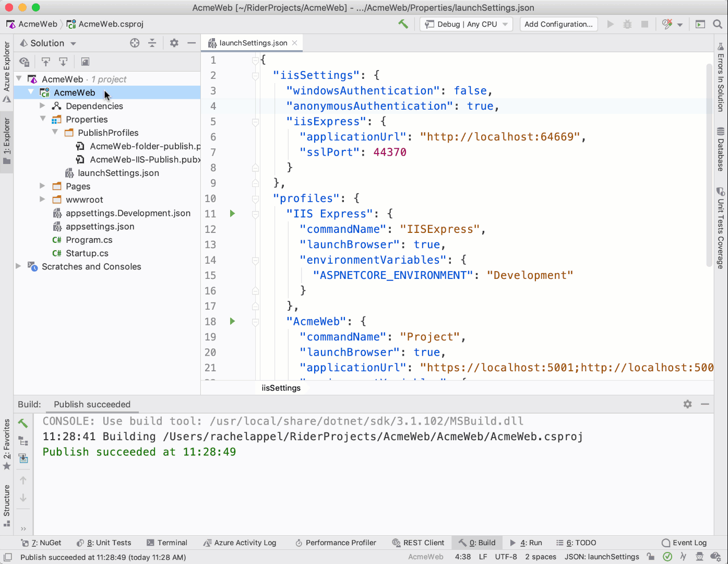This screenshot has width=728, height=564.
Task: Expand the Dependencies node
Action: [x=43, y=105]
